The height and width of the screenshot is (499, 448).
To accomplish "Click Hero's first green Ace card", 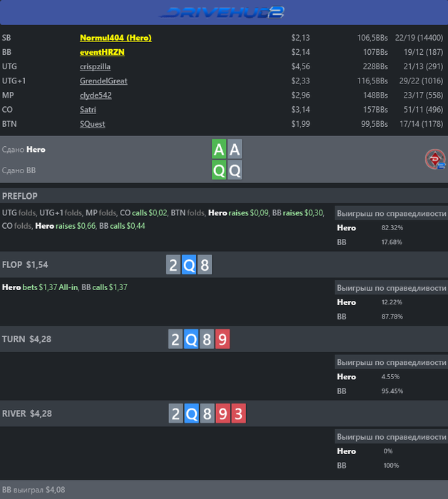I will [219, 150].
